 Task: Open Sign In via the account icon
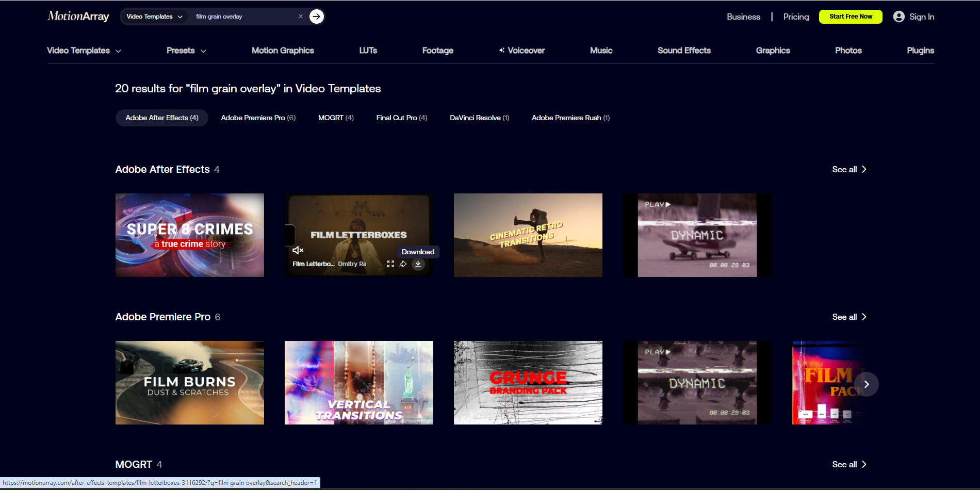pos(897,16)
